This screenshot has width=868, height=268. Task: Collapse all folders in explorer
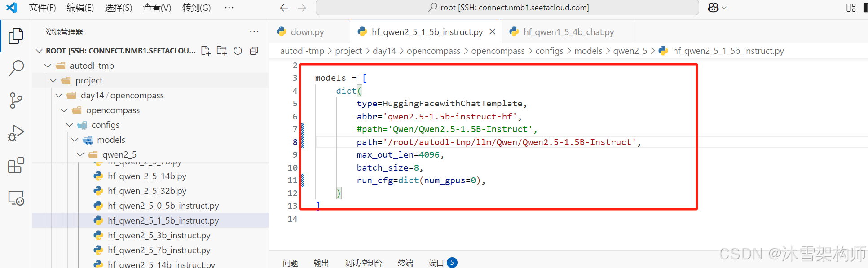(x=254, y=51)
